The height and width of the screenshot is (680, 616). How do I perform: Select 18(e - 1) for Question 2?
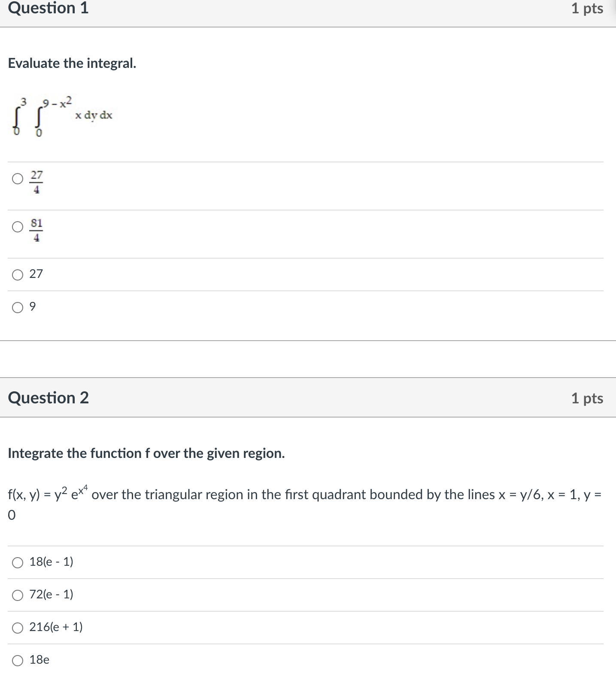point(18,563)
